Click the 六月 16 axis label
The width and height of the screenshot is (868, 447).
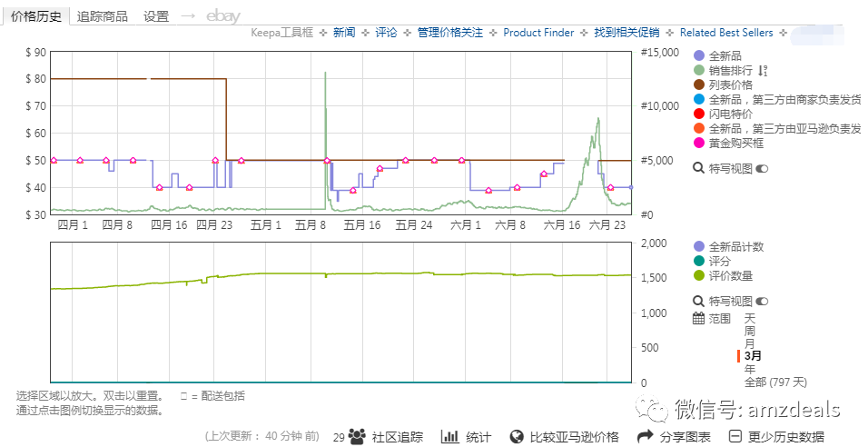[x=562, y=224]
